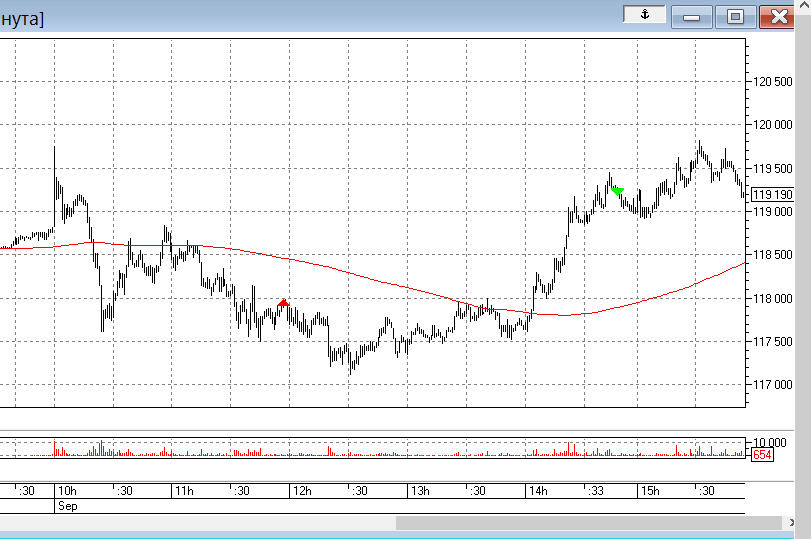Click the red up-triangle trade marker

(x=283, y=302)
